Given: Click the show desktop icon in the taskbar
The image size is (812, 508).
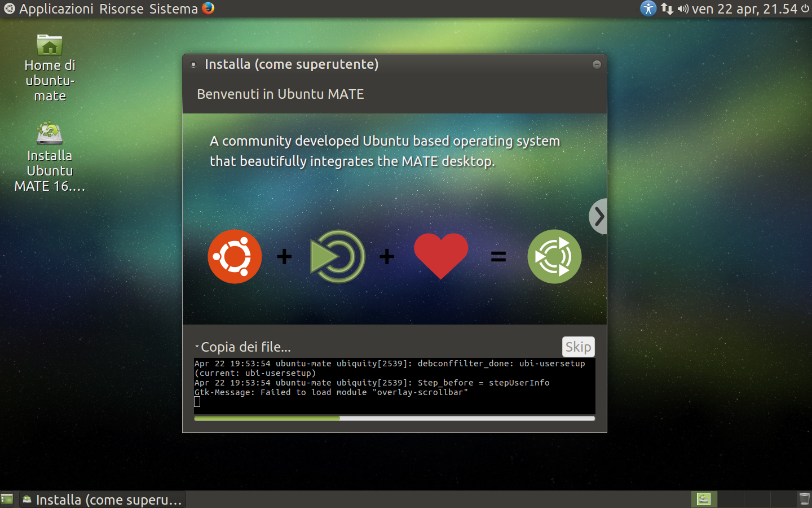Looking at the screenshot, I should click(x=7, y=500).
